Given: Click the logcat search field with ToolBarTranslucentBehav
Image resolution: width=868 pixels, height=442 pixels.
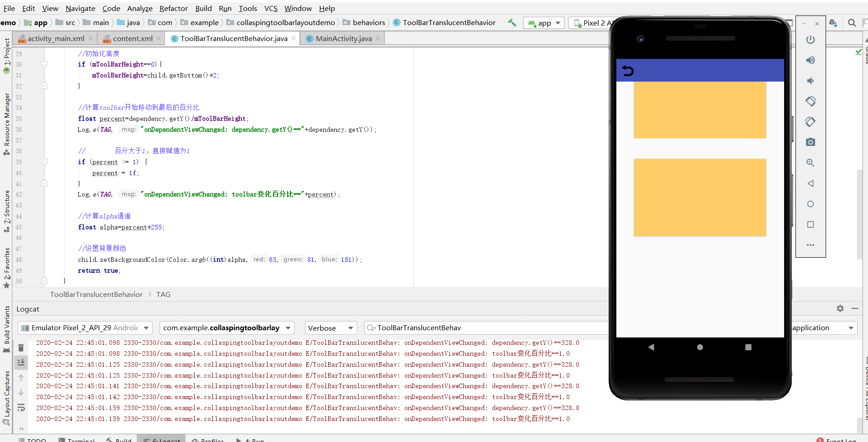Looking at the screenshot, I should click(x=487, y=328).
